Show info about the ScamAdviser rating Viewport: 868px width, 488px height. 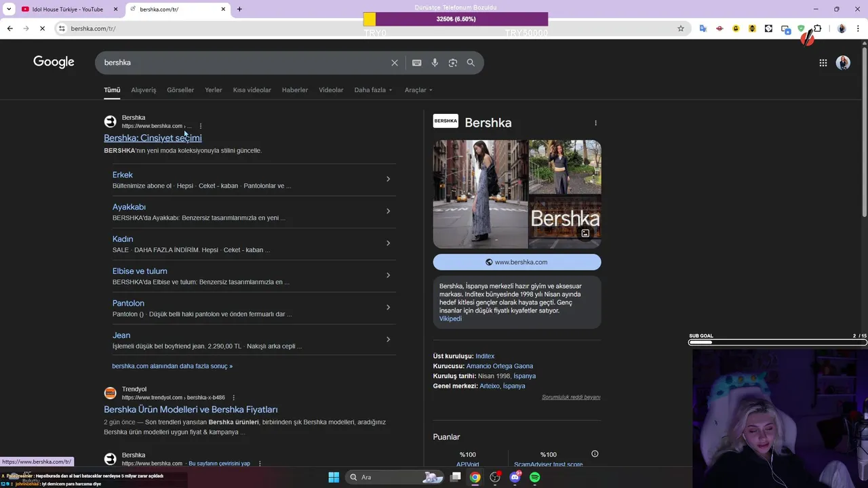[x=595, y=454]
